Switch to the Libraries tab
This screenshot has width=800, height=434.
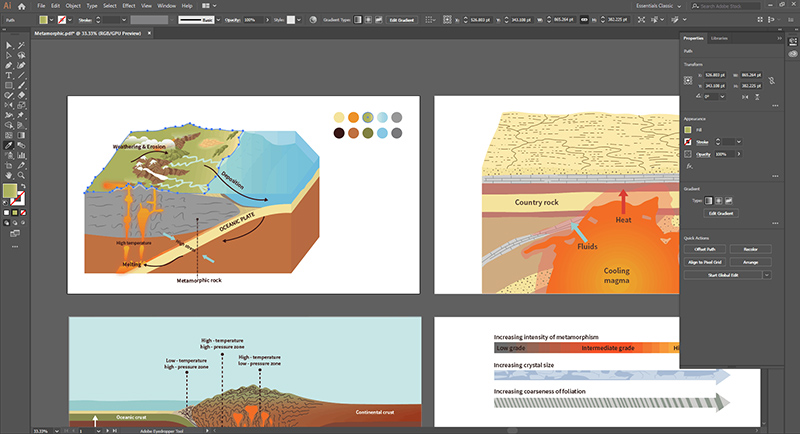(x=719, y=38)
